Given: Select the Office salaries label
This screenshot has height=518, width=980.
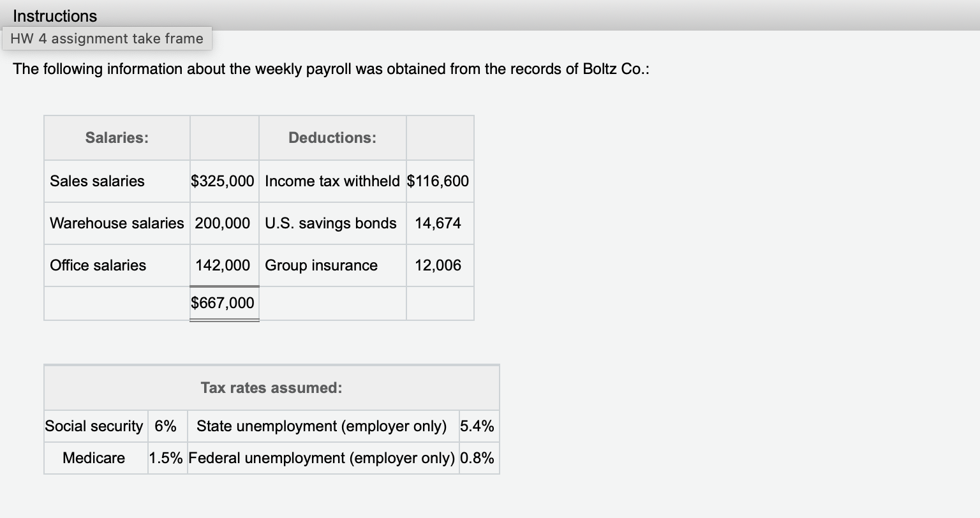Looking at the screenshot, I should click(98, 265).
